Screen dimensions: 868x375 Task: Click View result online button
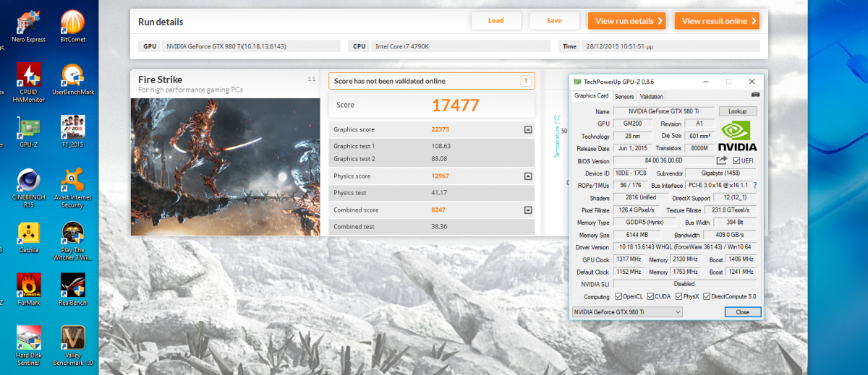[717, 21]
